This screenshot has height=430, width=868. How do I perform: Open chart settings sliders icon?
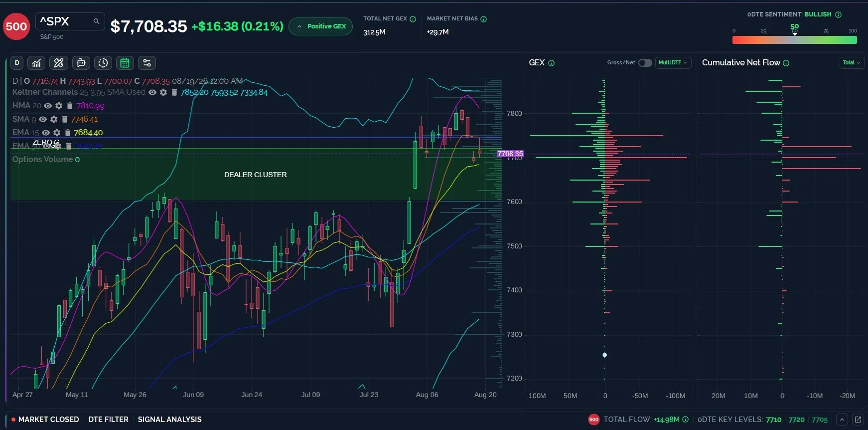[147, 63]
